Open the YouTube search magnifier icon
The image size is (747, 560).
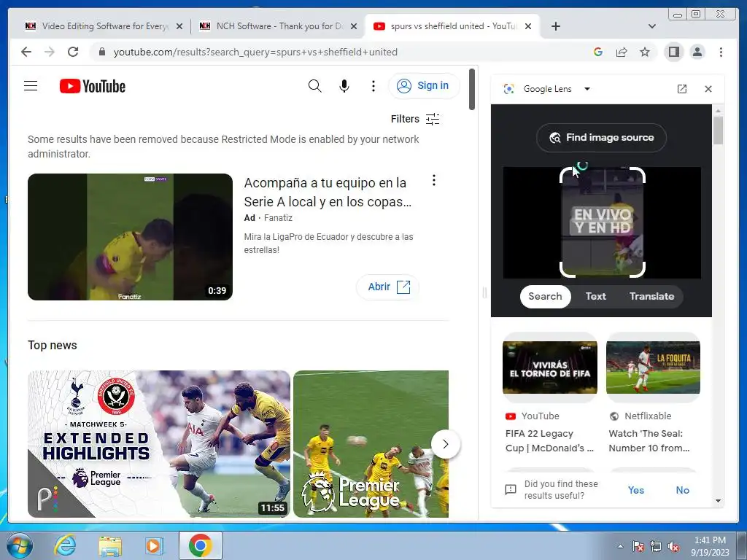(314, 86)
